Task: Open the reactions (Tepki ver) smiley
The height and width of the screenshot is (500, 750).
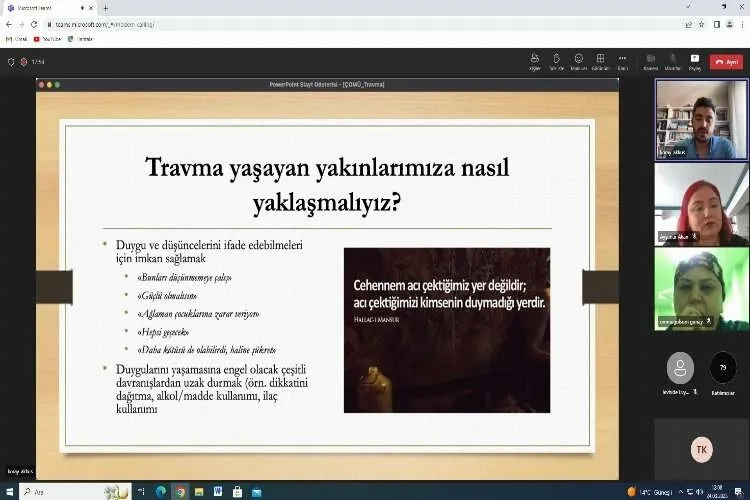Action: (579, 60)
